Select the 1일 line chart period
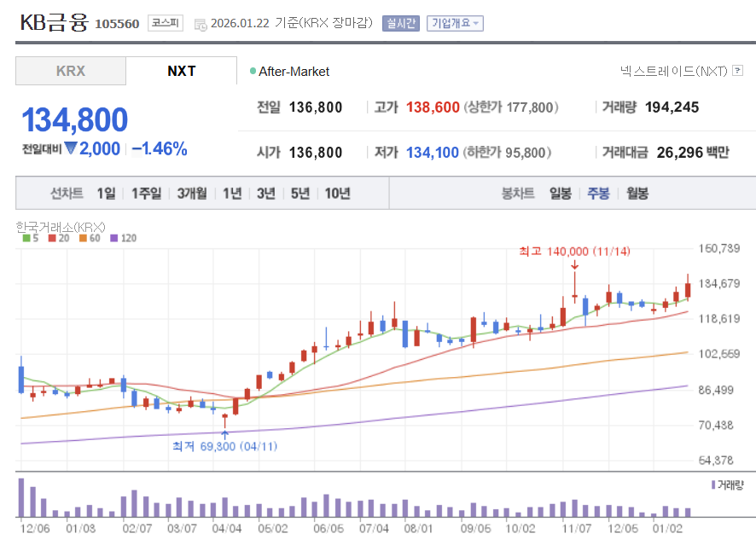756x551 pixels. 106,194
